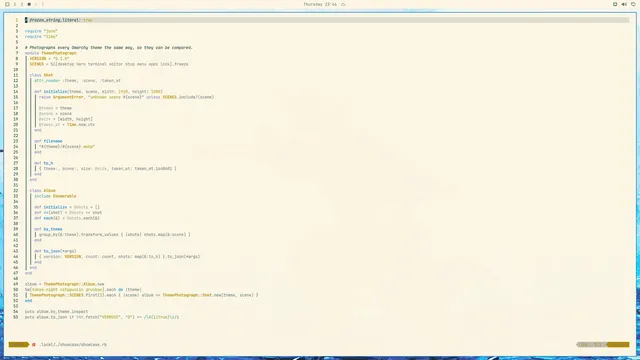This screenshot has width=640, height=360.
Task: Click line number 32 in gutter
Action: point(16,191)
